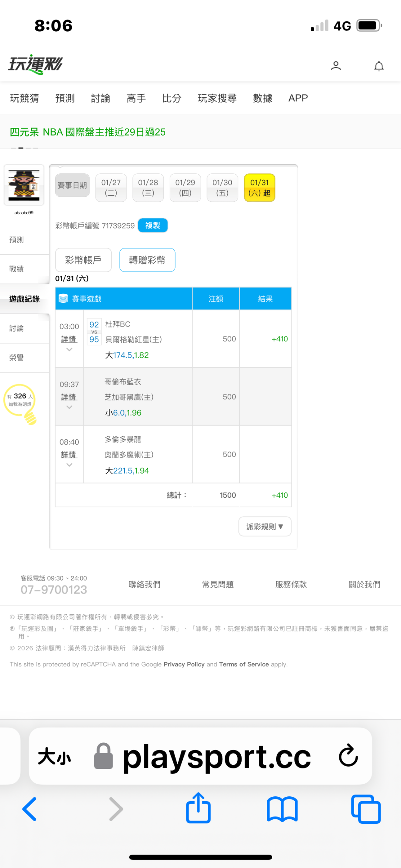The width and height of the screenshot is (401, 868).
Task: Select the 01/27 (二) date
Action: tap(111, 188)
